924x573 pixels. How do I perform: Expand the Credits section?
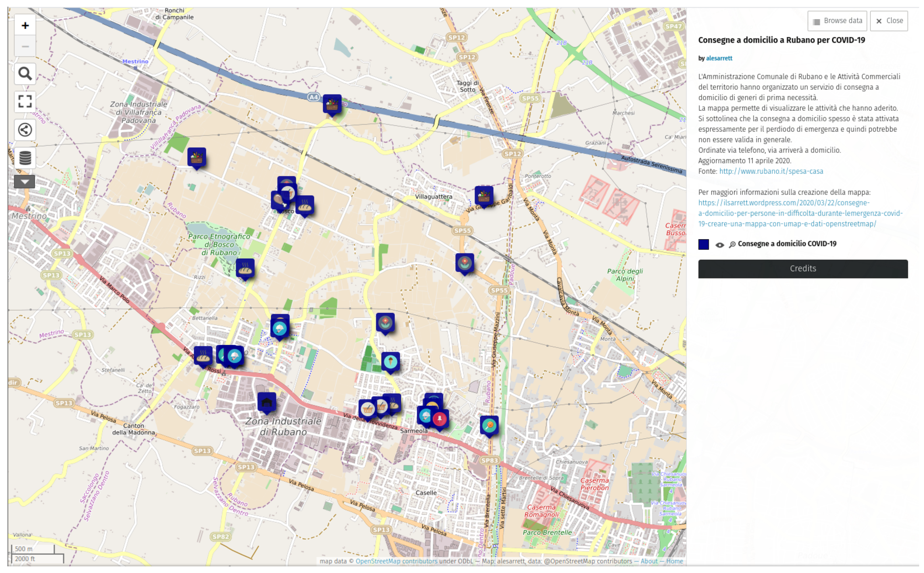pos(802,269)
